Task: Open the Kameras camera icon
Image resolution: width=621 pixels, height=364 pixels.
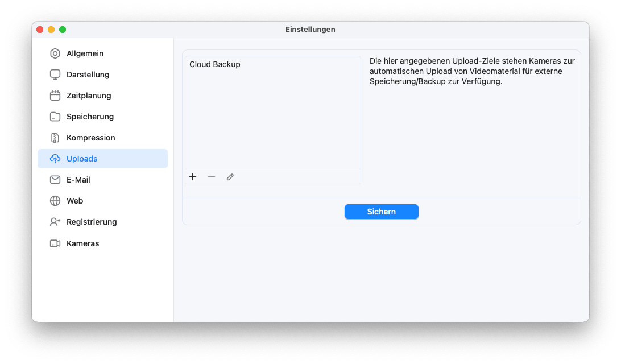Action: coord(55,243)
